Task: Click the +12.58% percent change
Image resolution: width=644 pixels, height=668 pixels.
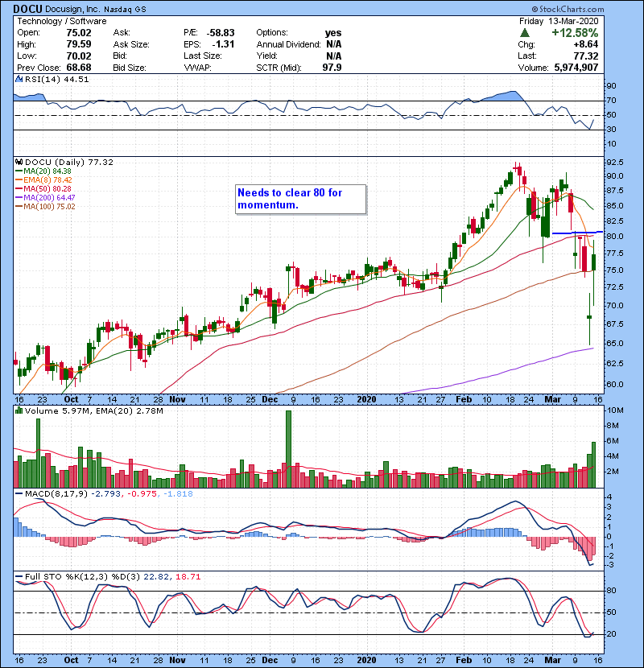Action: (x=575, y=33)
